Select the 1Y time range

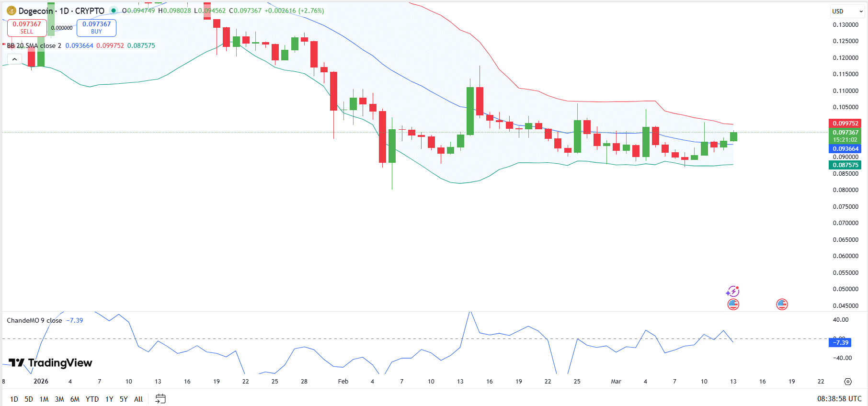pyautogui.click(x=109, y=399)
